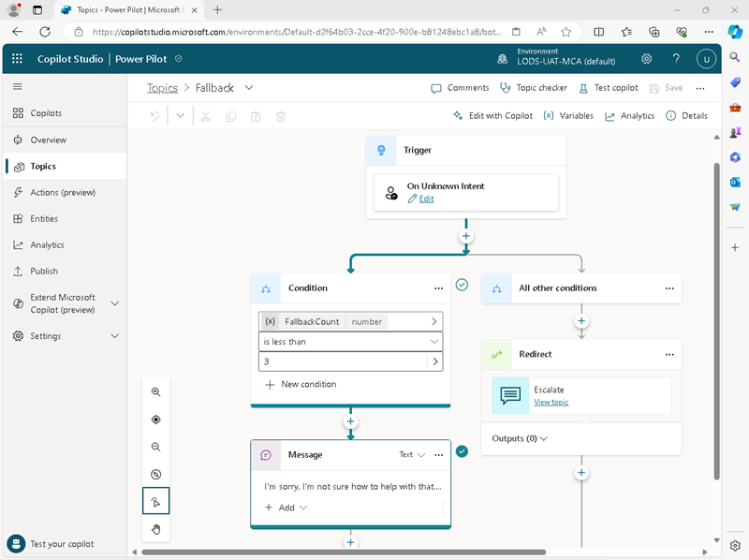This screenshot has width=749, height=560.
Task: Open the Fallback topic dropdown chevron
Action: coord(249,87)
